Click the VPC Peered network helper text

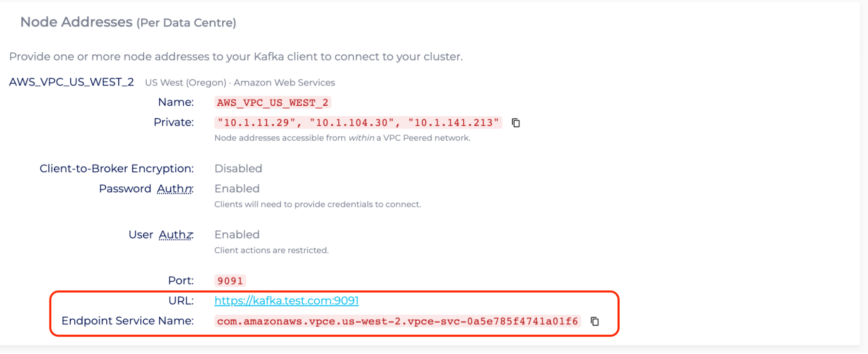342,138
